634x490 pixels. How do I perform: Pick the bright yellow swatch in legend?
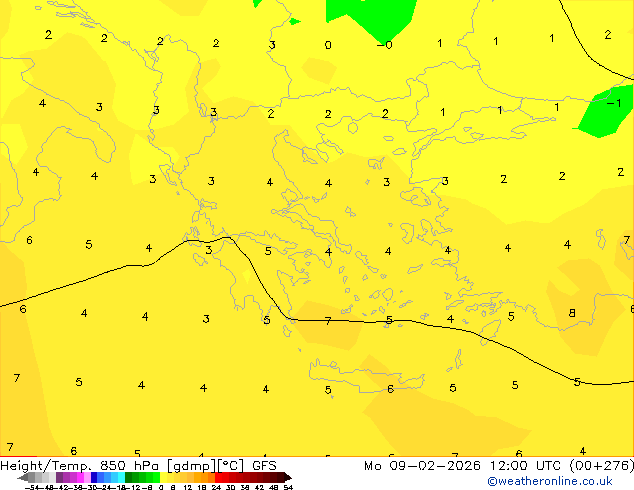pyautogui.click(x=163, y=477)
